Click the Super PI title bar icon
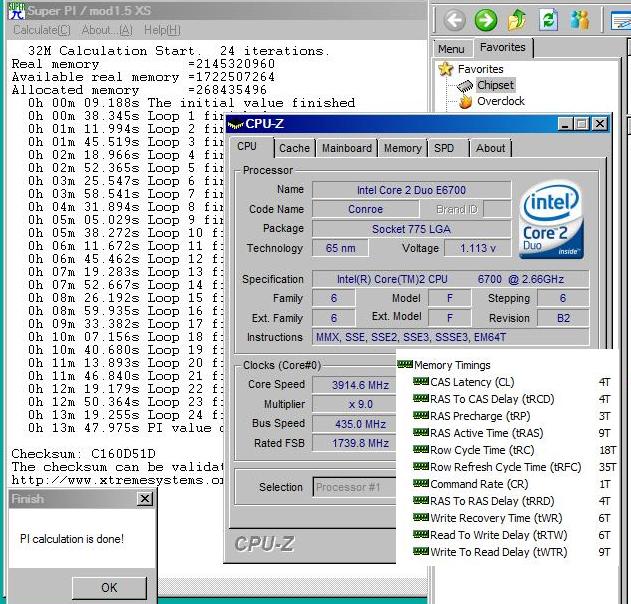The image size is (631, 604). (16, 11)
